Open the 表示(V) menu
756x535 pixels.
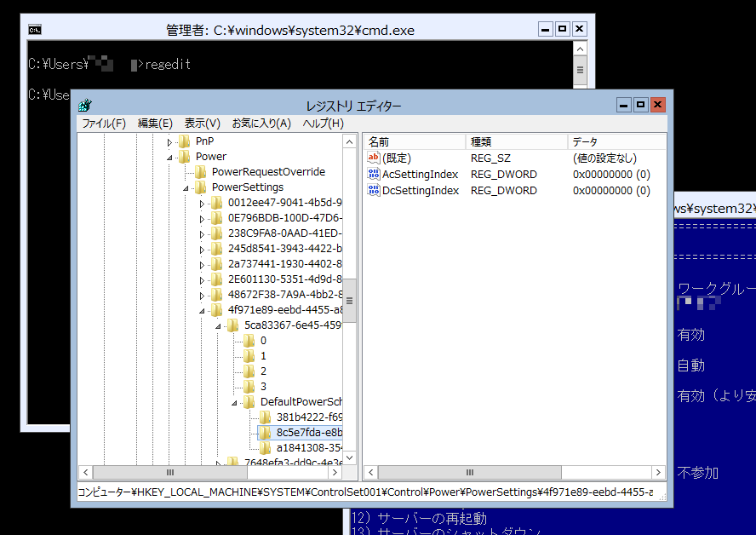pyautogui.click(x=202, y=124)
